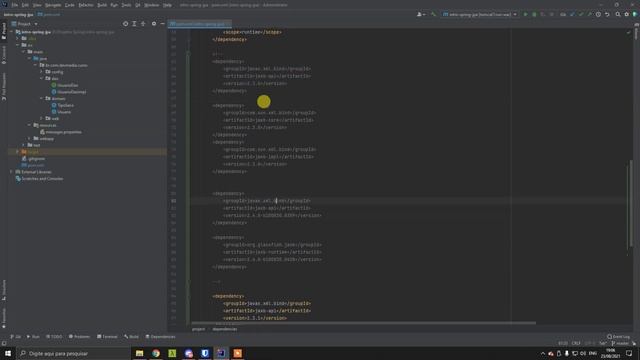The image size is (640, 360).
Task: Open the Problems tool window
Action: point(79,337)
